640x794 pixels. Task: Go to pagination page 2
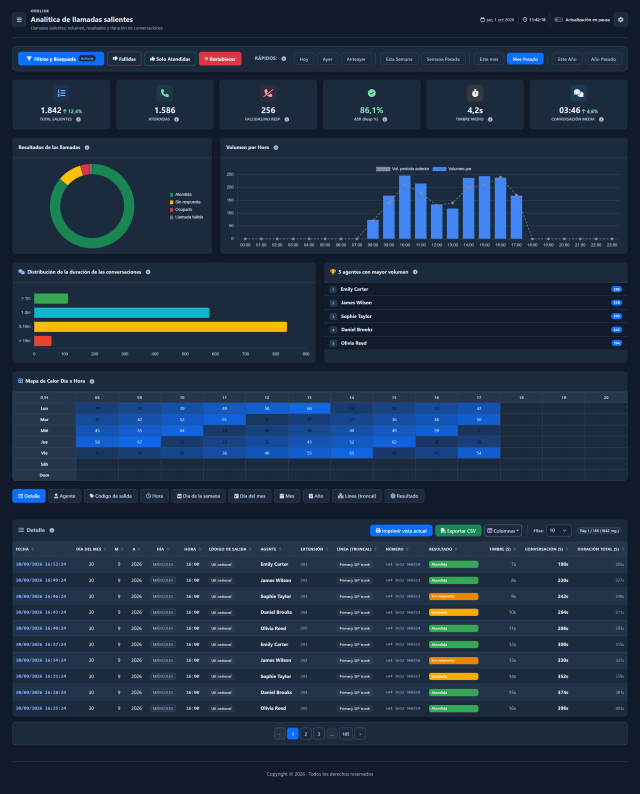(x=306, y=734)
